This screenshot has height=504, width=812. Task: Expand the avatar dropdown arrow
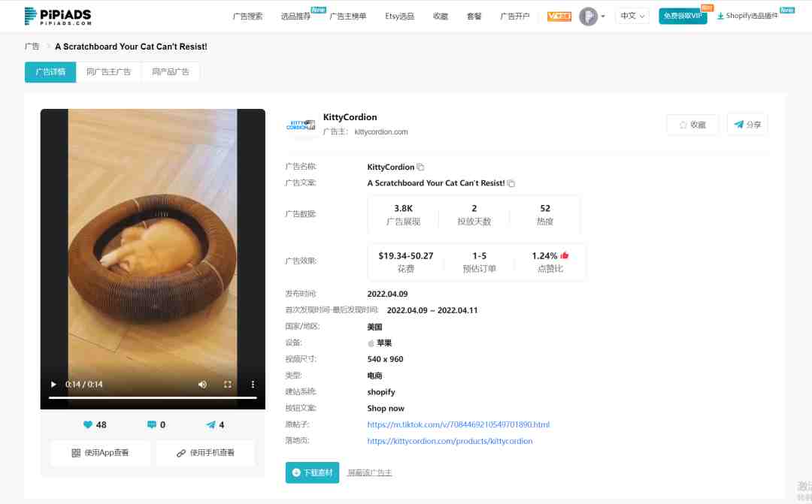pyautogui.click(x=603, y=16)
